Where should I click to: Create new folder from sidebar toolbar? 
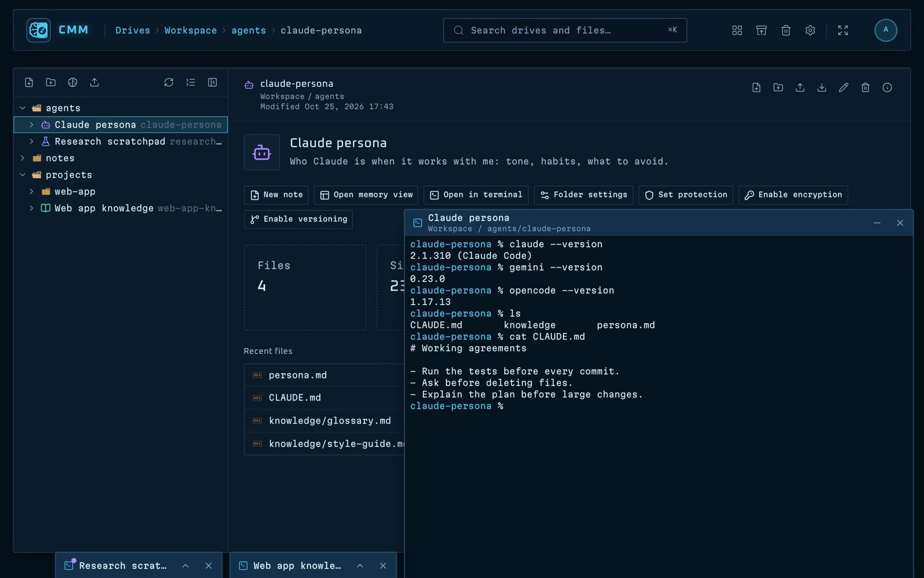51,83
